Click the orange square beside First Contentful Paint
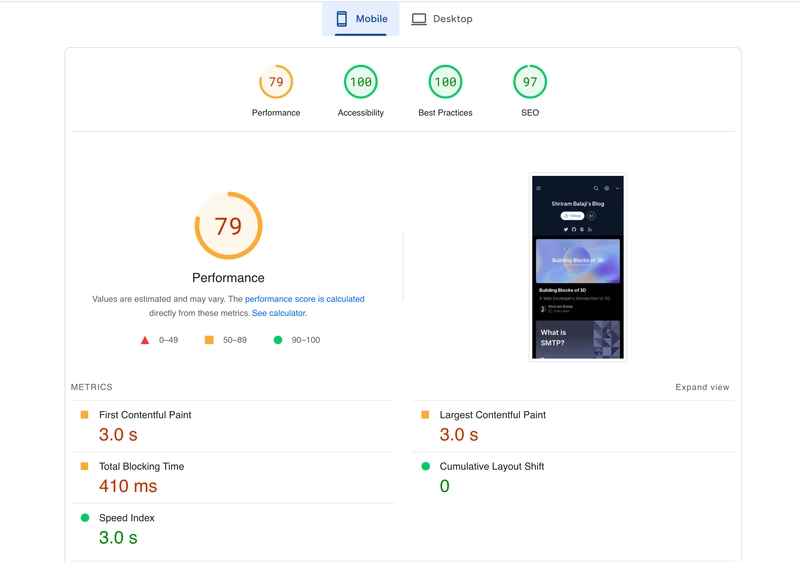The image size is (800, 562). click(x=85, y=415)
